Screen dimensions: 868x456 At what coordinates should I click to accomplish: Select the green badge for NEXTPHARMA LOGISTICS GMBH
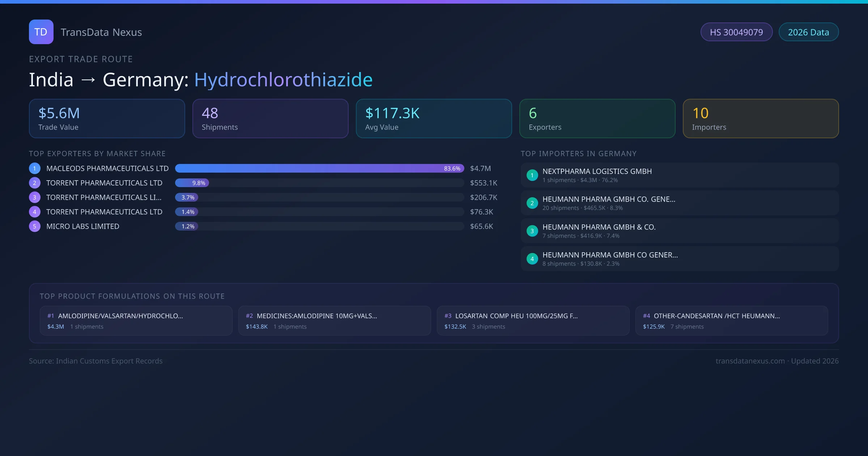pos(532,175)
